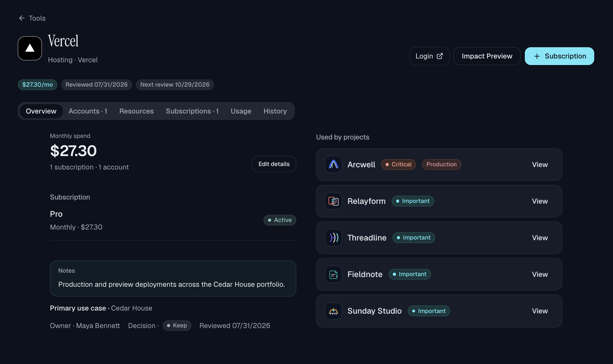Click the external link icon in Login

pyautogui.click(x=440, y=56)
